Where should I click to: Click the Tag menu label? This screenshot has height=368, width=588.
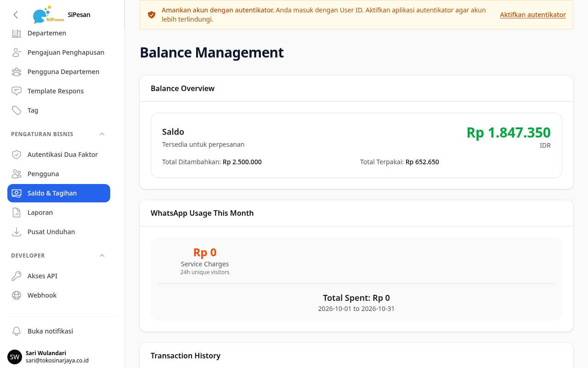click(x=33, y=110)
